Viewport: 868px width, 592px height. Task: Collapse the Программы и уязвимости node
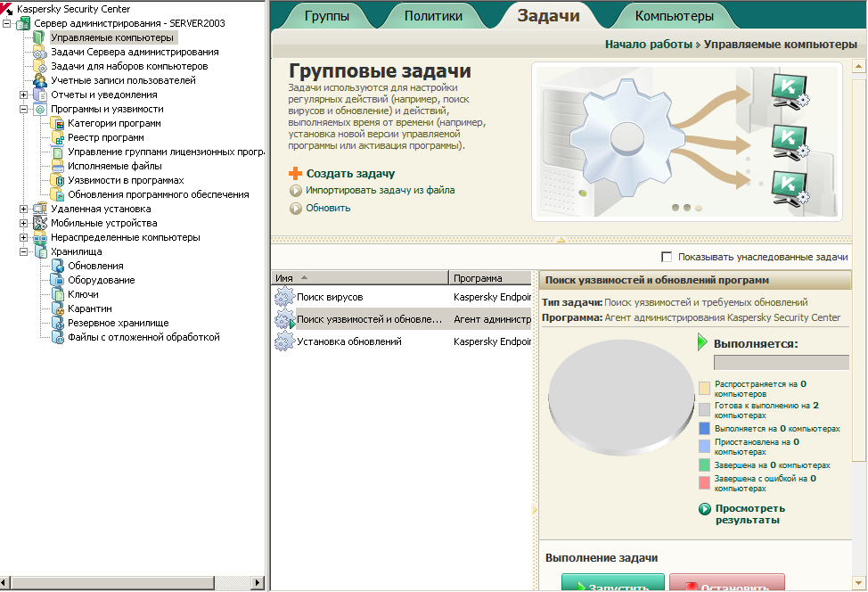click(23, 109)
